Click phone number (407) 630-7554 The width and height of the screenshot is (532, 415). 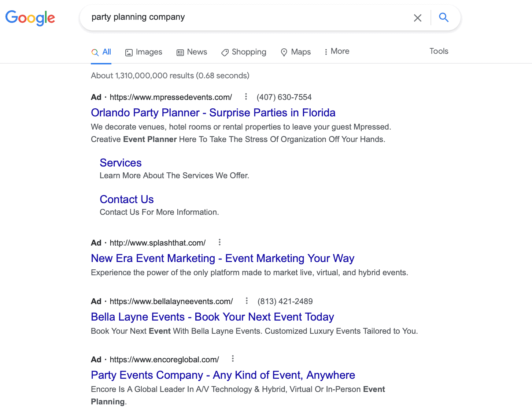(x=284, y=97)
